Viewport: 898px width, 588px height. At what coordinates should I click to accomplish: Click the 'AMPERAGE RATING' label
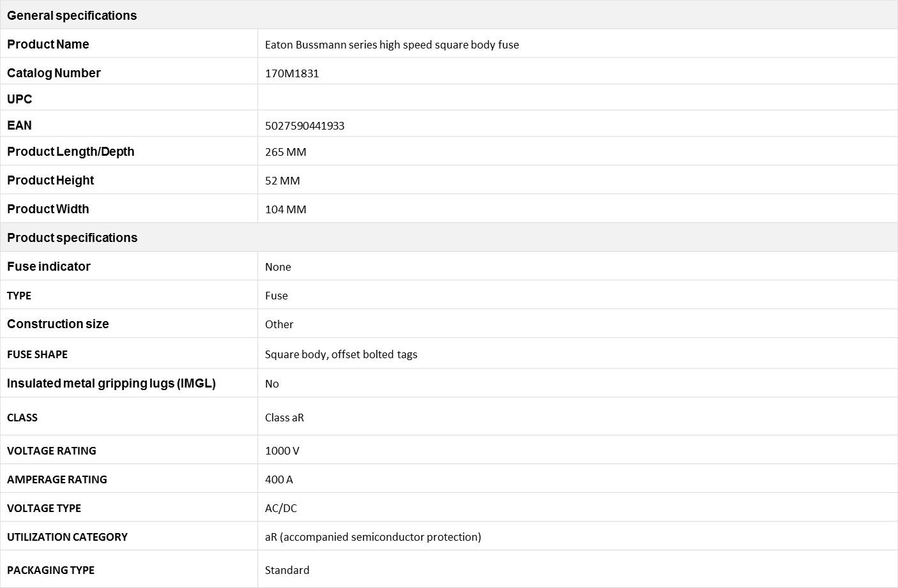click(x=57, y=479)
